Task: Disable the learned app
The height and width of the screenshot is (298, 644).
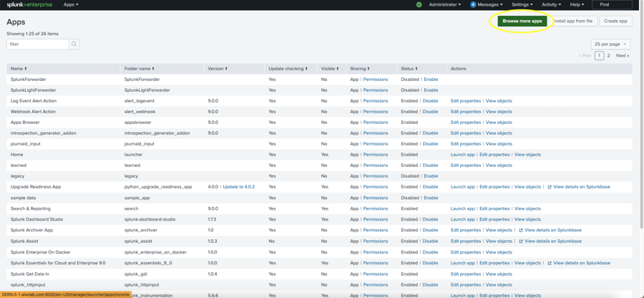Action: click(x=430, y=165)
